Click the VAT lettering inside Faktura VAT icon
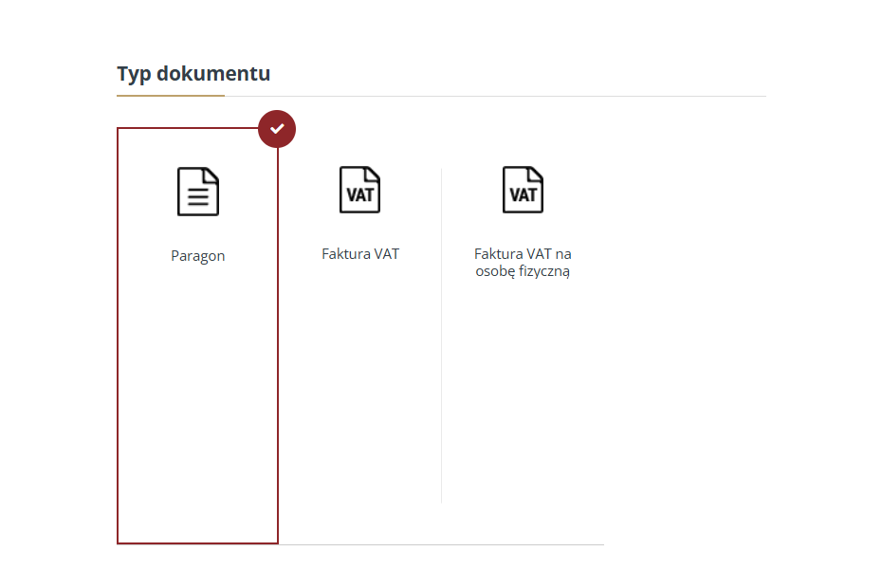This screenshot has height=588, width=882. [x=360, y=195]
